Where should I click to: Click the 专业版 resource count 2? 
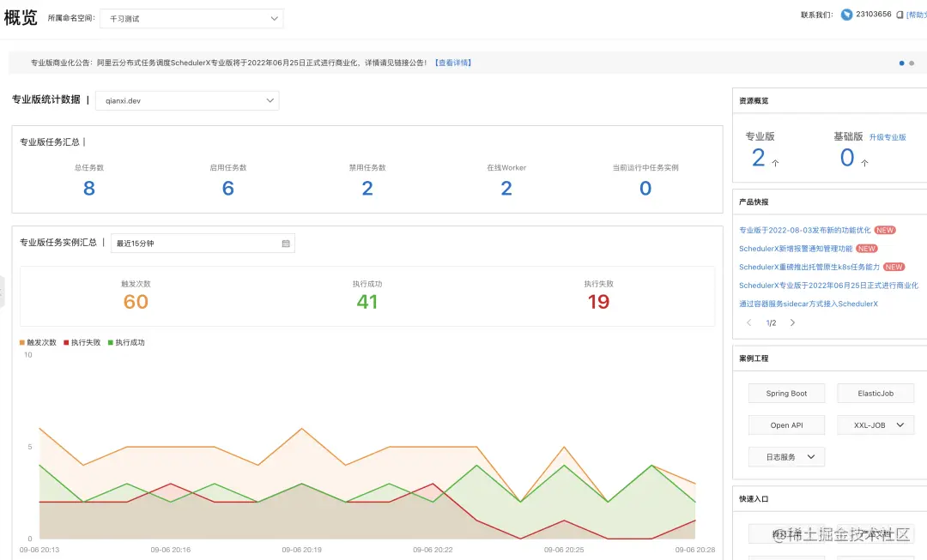[x=759, y=158]
